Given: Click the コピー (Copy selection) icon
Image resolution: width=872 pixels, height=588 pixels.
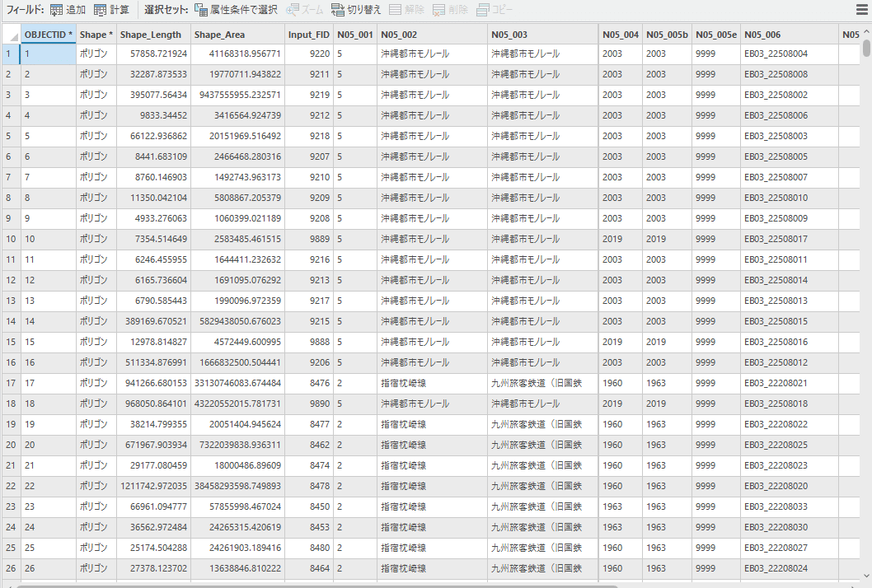Looking at the screenshot, I should pyautogui.click(x=483, y=9).
